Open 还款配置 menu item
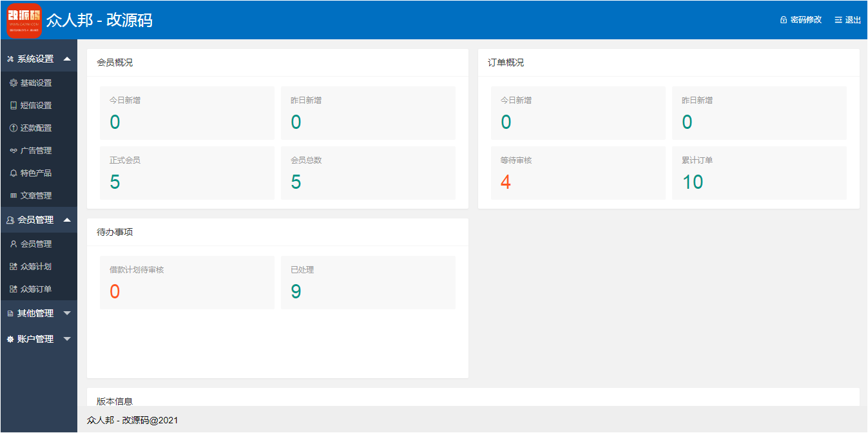 (39, 128)
